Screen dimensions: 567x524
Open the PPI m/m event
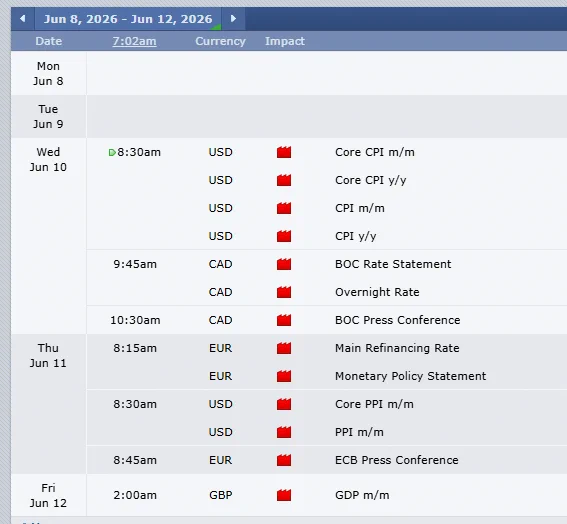(359, 432)
